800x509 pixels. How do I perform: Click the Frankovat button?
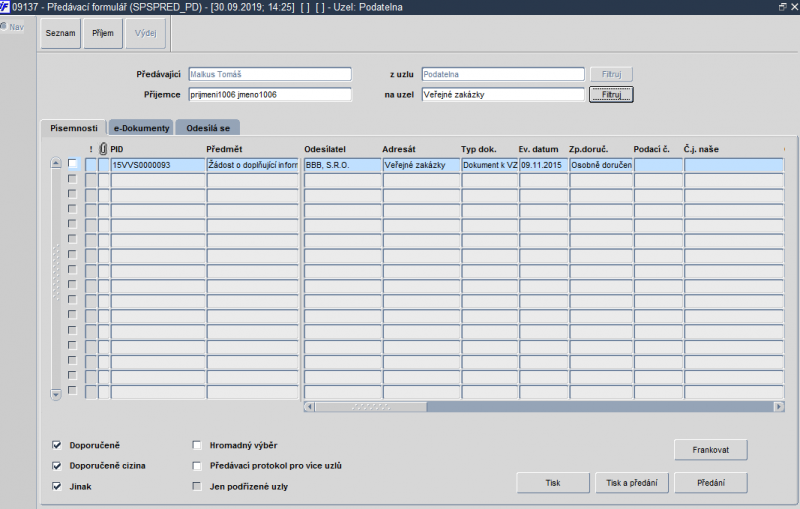711,450
